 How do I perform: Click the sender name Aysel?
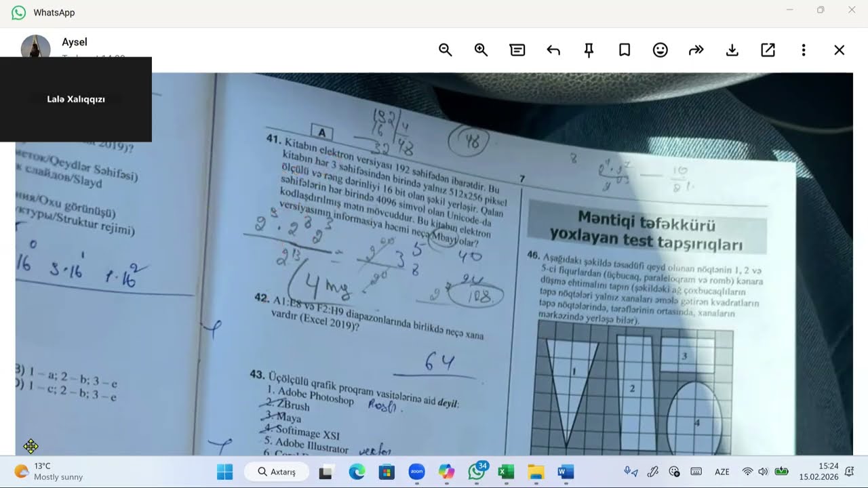click(75, 42)
